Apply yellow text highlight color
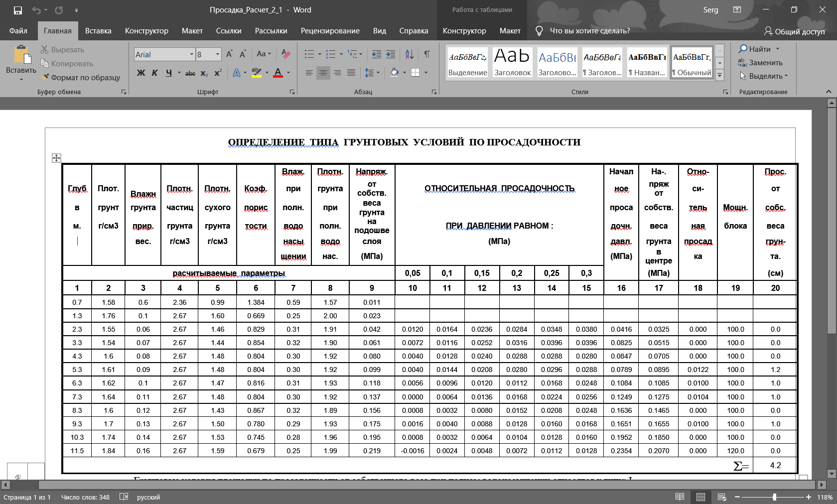 (x=257, y=73)
